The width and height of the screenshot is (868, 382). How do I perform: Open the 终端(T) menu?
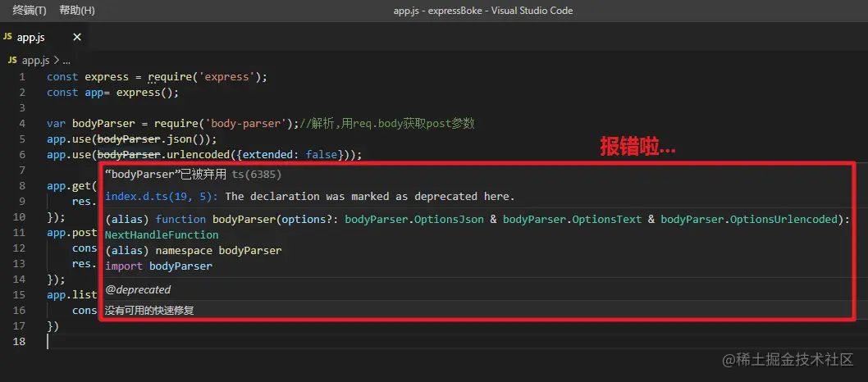[x=30, y=11]
